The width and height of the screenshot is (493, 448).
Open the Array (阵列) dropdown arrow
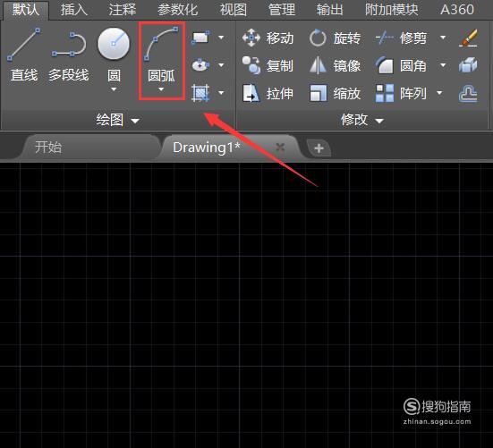pyautogui.click(x=439, y=93)
